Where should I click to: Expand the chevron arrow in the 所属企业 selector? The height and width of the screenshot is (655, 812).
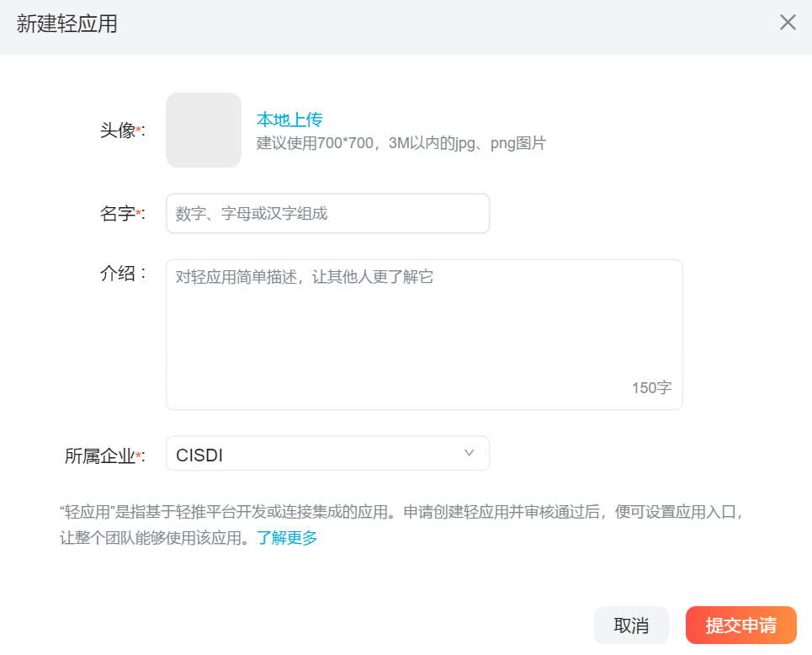[x=470, y=453]
